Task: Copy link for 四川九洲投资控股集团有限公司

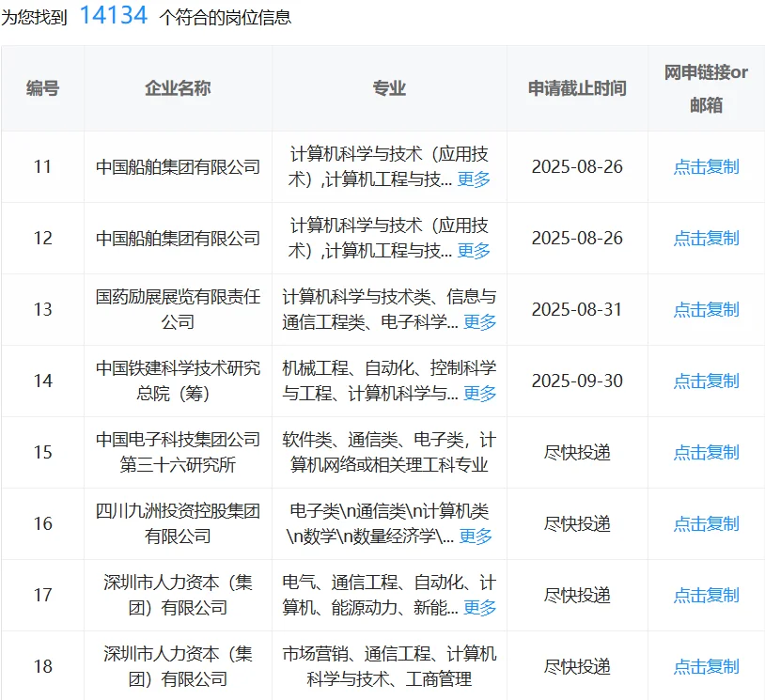Action: coord(706,523)
